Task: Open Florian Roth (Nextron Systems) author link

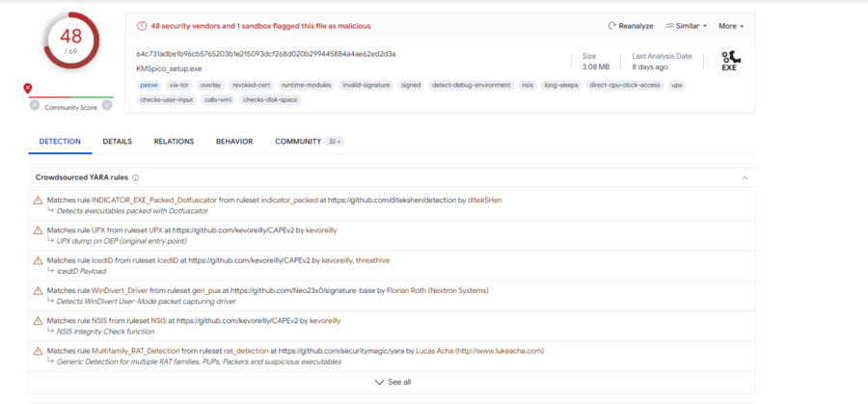Action: [437, 290]
